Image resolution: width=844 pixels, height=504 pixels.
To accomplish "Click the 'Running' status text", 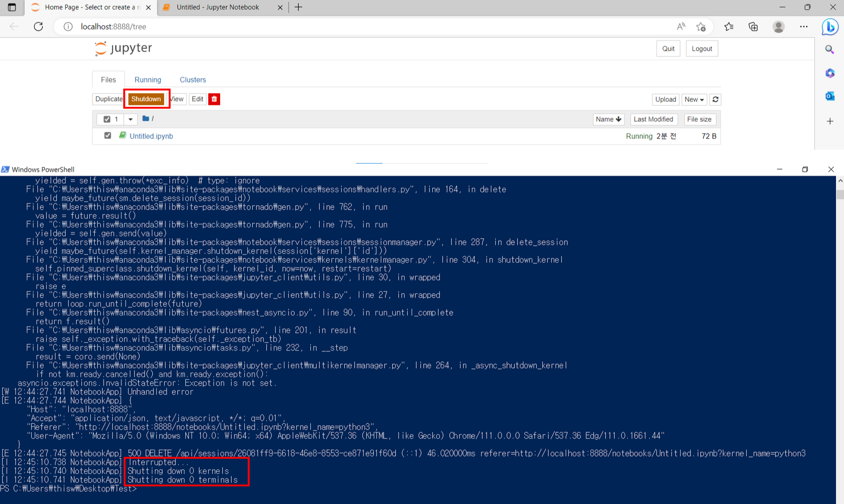I will point(639,136).
